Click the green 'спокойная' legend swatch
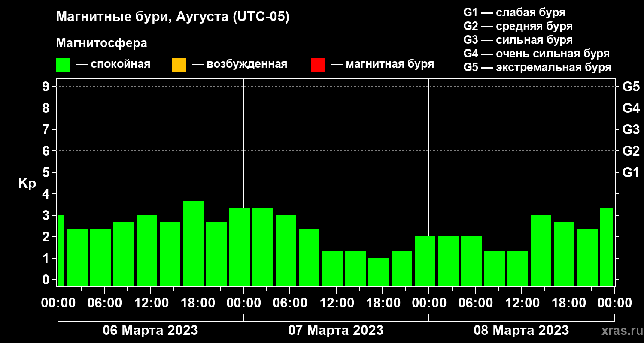Screen dimensions: 644x343 tap(63, 65)
